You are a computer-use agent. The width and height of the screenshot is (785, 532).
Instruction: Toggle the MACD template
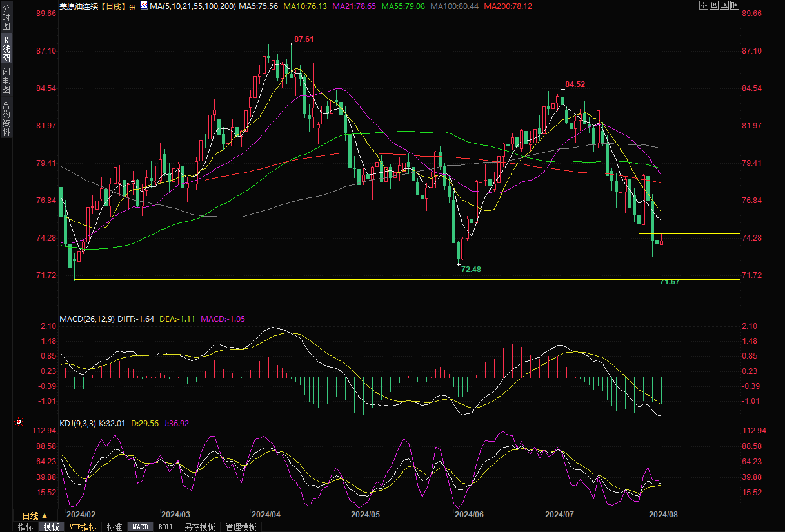140,527
